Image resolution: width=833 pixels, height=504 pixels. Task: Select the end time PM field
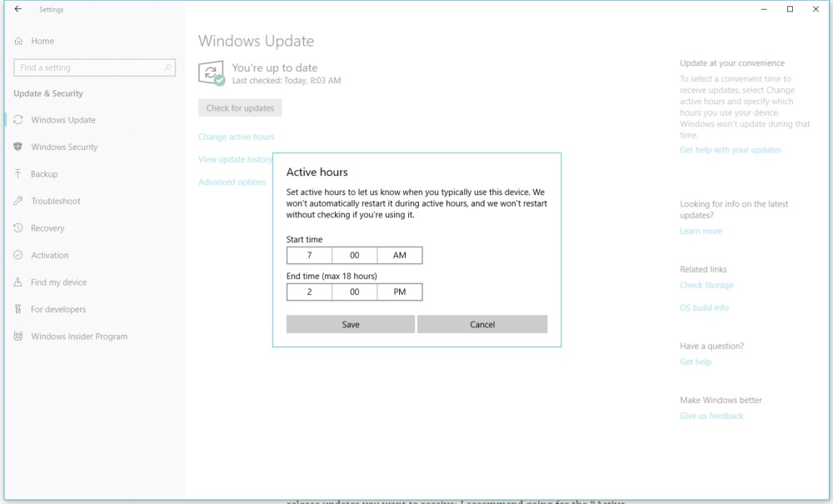[400, 292]
